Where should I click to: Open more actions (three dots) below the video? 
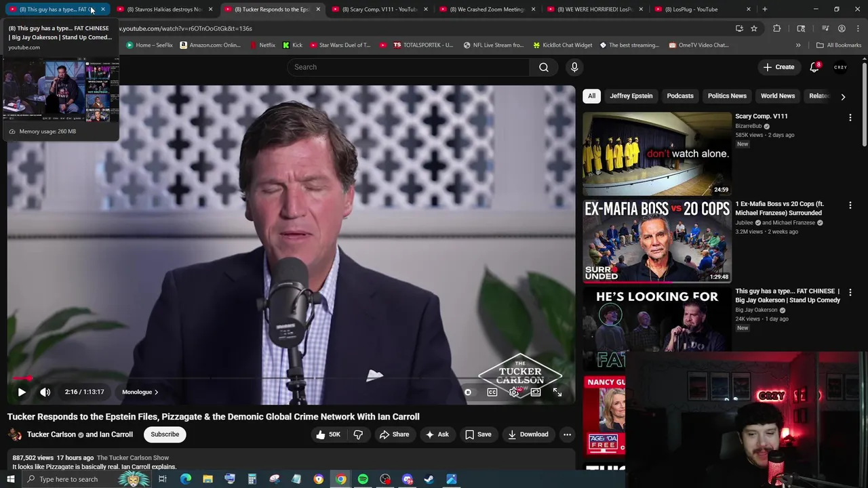[567, 434]
